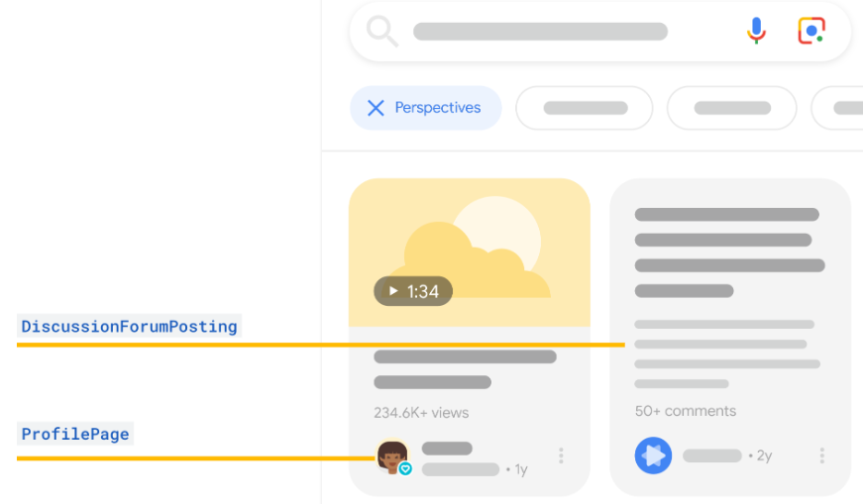
Task: Click the blue star forum author avatar
Action: [x=653, y=455]
